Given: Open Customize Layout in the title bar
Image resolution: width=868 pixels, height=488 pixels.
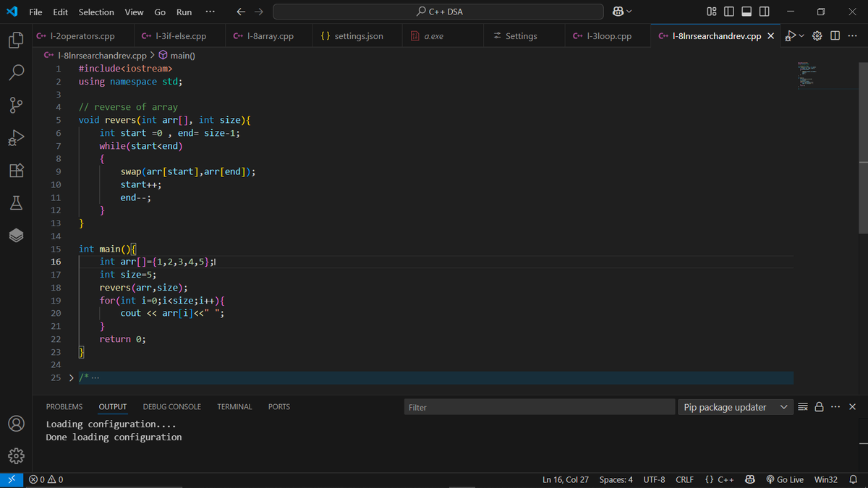Looking at the screenshot, I should (711, 12).
